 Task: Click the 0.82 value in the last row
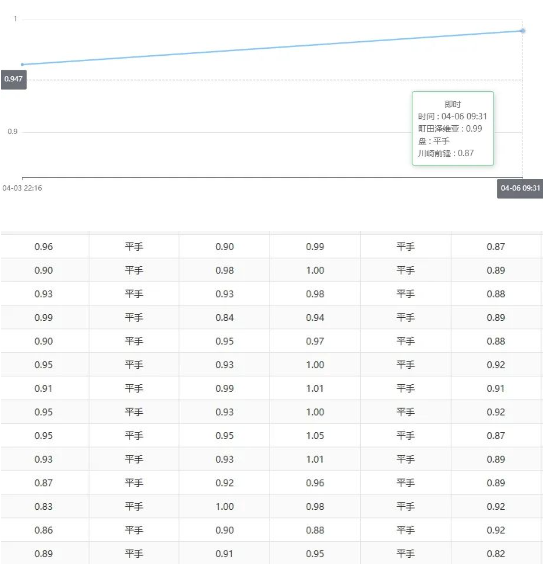pos(495,554)
